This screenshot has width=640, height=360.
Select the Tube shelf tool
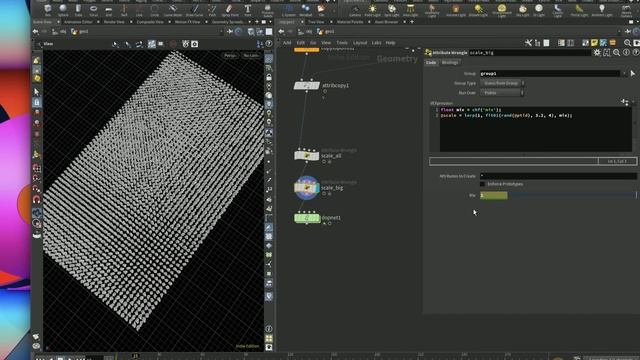click(x=78, y=10)
